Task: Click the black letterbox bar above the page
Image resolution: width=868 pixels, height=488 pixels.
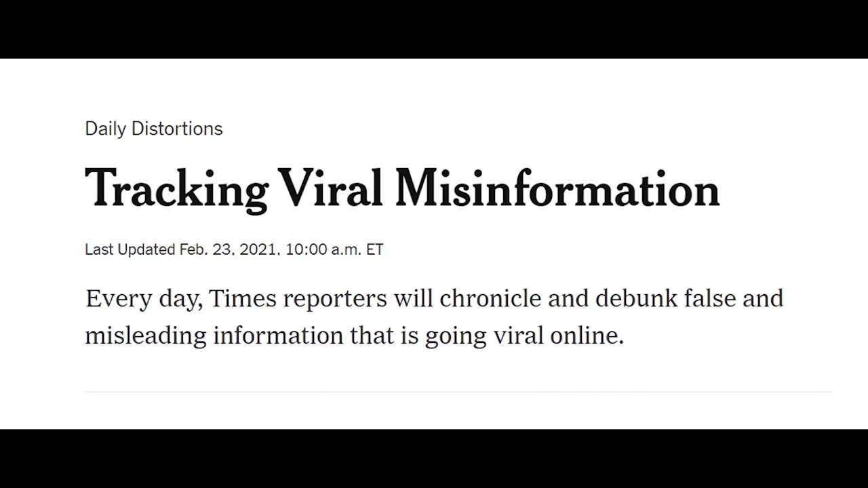Action: [x=434, y=29]
